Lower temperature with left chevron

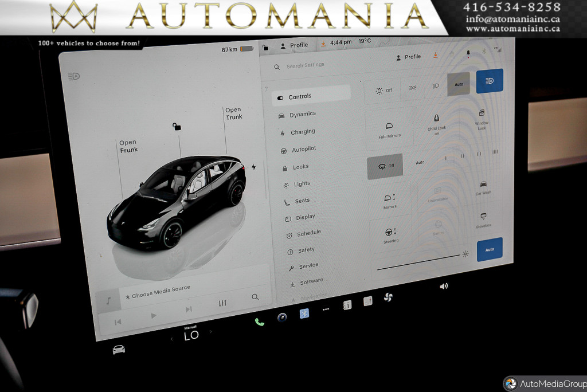tap(173, 339)
